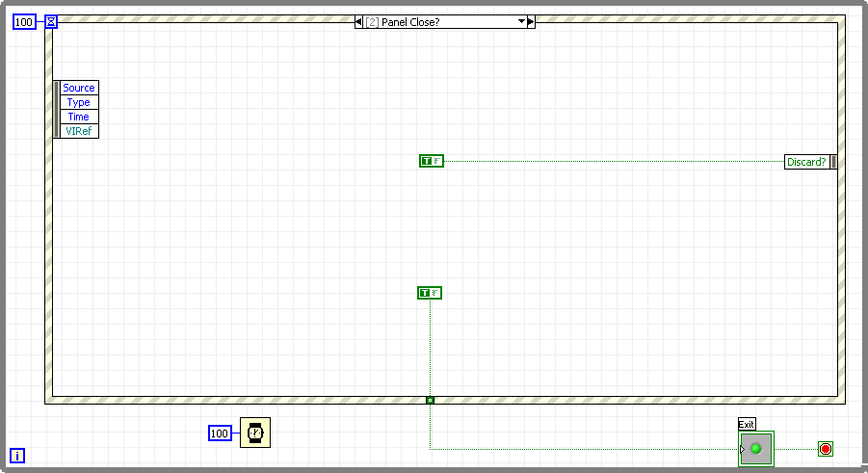This screenshot has height=473, width=868.
Task: Select the 100 constant wired to Wait
Action: tap(220, 434)
